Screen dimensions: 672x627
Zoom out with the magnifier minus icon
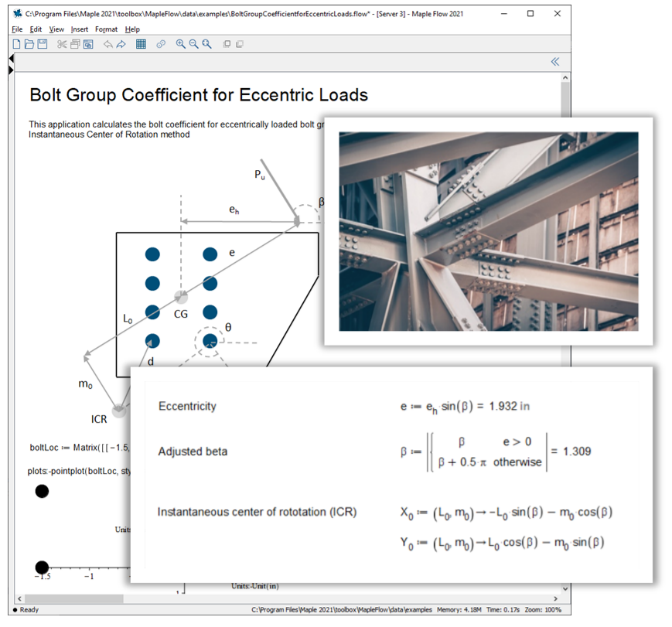(193, 44)
